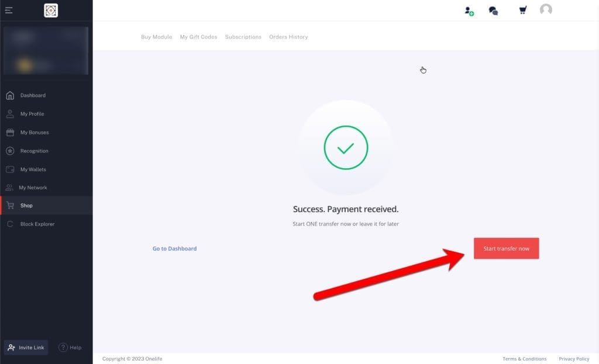Open Dashboard from the sidebar
This screenshot has height=364, width=599.
click(x=33, y=95)
